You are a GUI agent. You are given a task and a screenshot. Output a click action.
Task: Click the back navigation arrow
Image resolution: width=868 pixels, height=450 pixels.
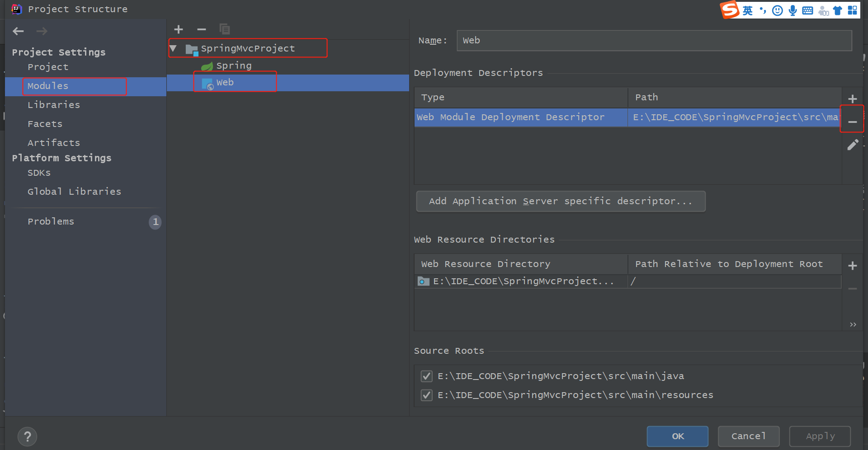18,31
